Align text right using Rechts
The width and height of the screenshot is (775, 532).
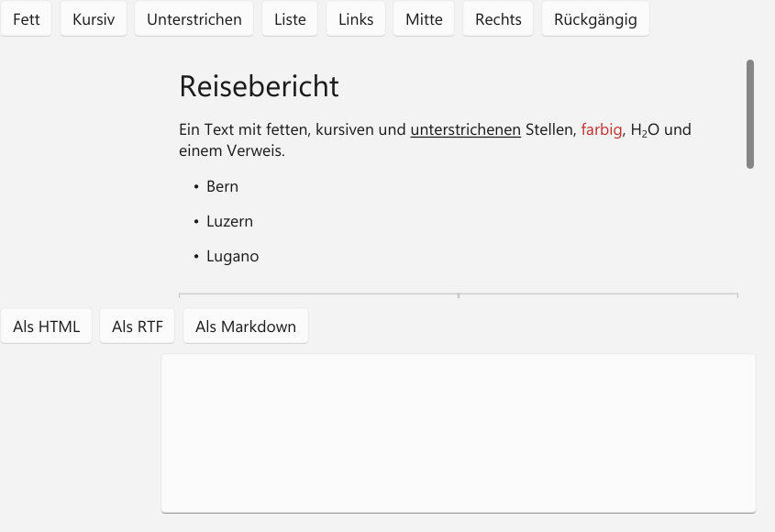coord(498,19)
